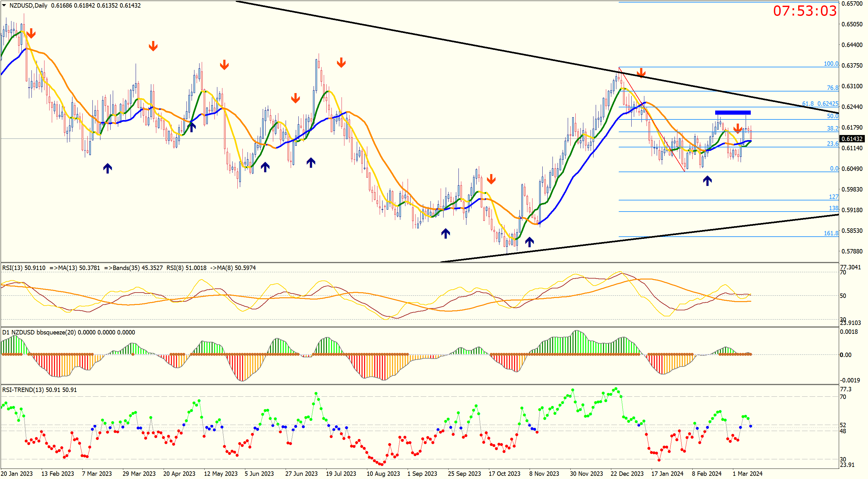This screenshot has height=479, width=868.
Task: Click the red 07:53:03 candle countdown timer
Action: [x=805, y=11]
